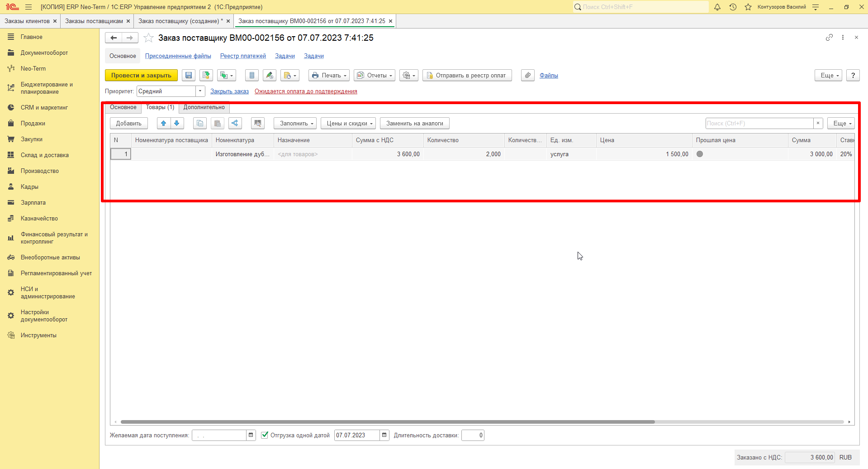Screen dimensions: 868x469
Task: Open calendar for desired arrival date
Action: pyautogui.click(x=251, y=435)
